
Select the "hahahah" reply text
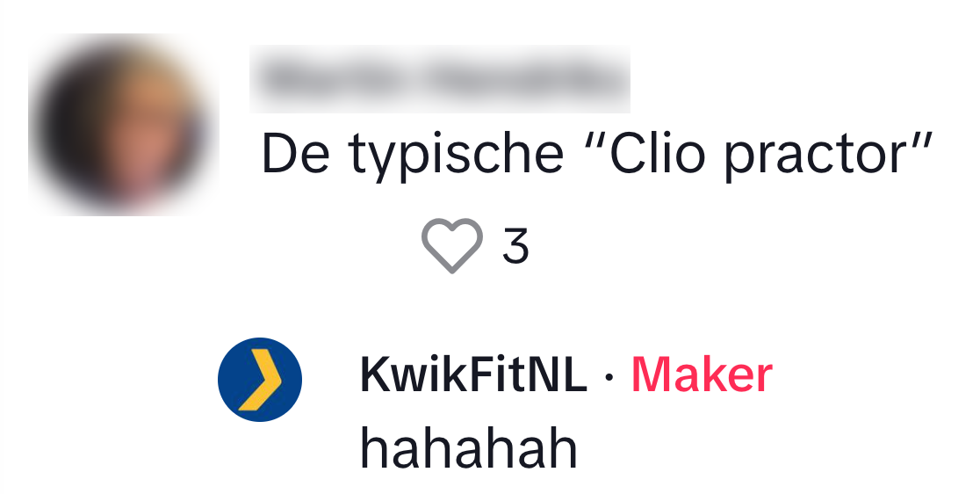pyautogui.click(x=469, y=449)
